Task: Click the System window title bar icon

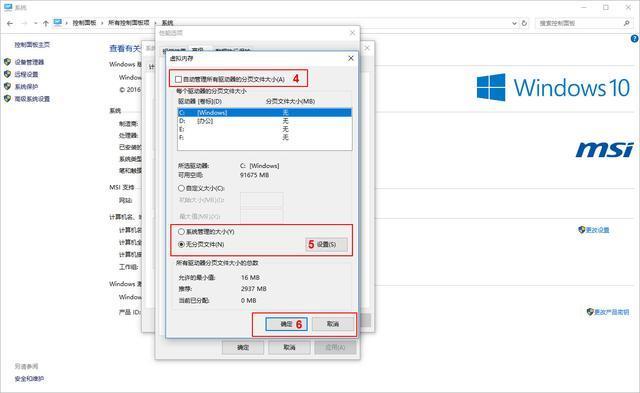Action: pyautogui.click(x=8, y=7)
